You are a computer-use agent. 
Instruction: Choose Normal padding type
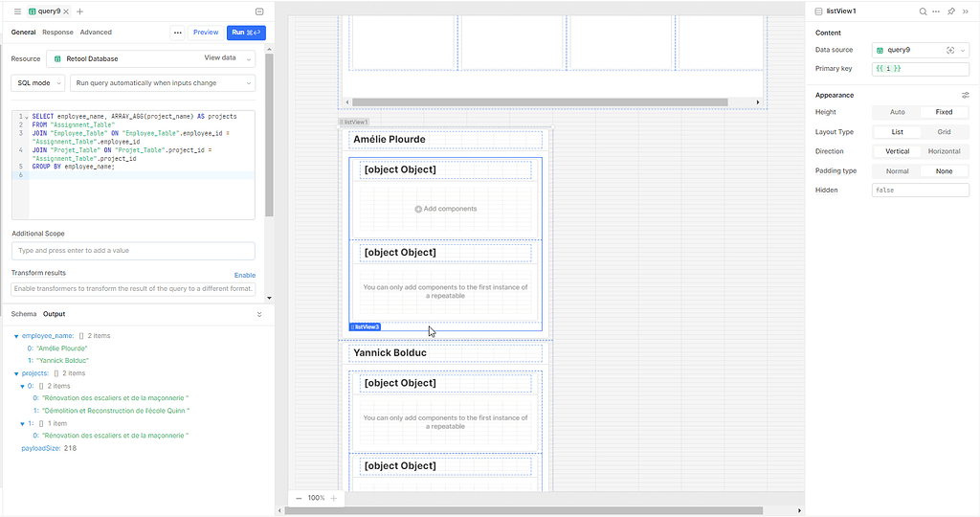point(897,170)
